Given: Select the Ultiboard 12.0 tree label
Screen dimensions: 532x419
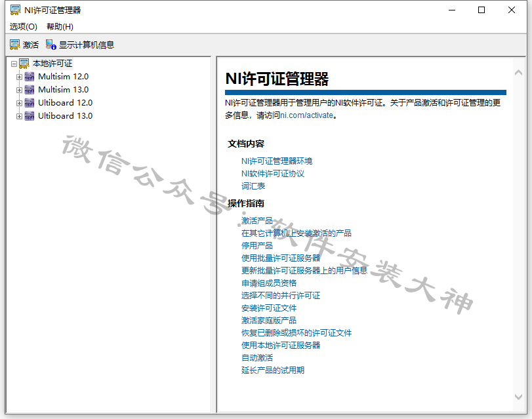Looking at the screenshot, I should coord(65,103).
